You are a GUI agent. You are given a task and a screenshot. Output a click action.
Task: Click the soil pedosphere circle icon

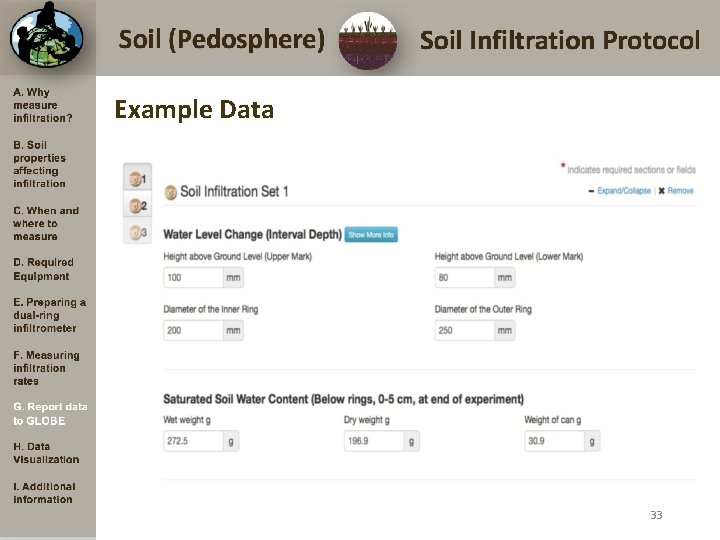[367, 41]
